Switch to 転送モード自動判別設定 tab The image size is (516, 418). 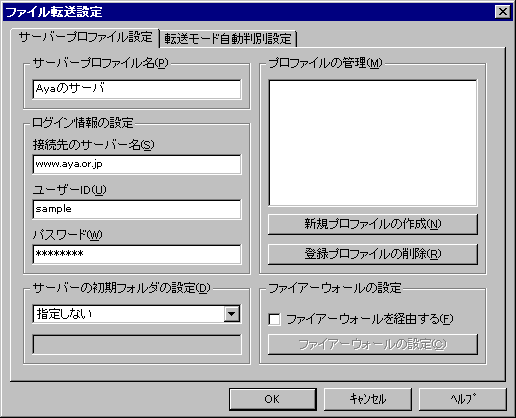click(x=228, y=39)
